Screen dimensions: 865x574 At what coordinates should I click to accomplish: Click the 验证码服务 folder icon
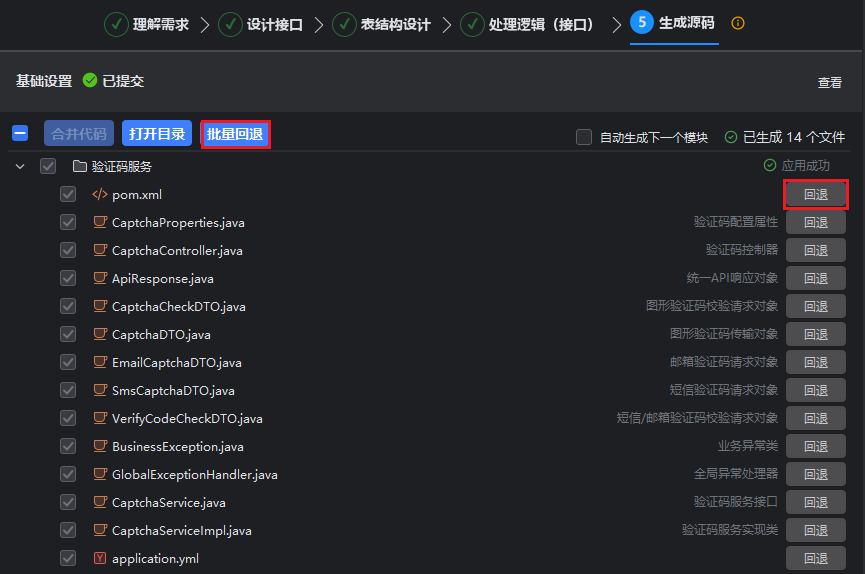click(80, 166)
